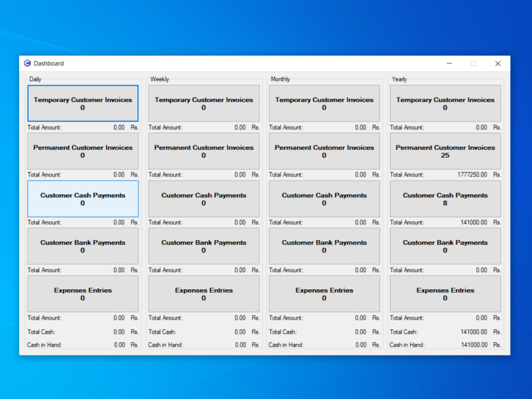Open Weekly Expenses Entries tile
Viewport: 532px width, 399px height.
click(x=204, y=294)
